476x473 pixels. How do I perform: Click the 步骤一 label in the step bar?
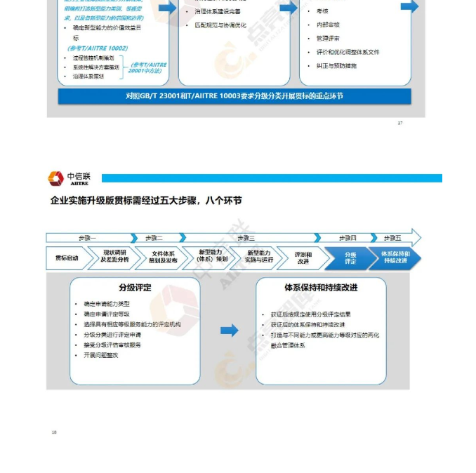pyautogui.click(x=88, y=238)
